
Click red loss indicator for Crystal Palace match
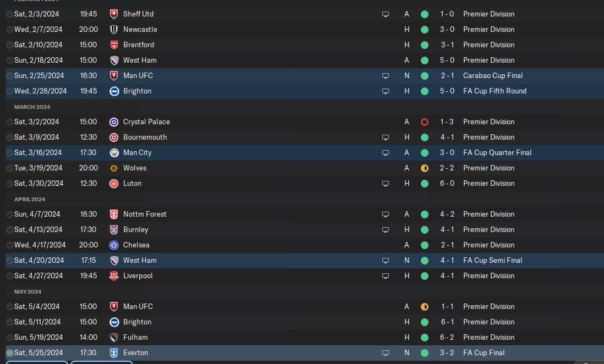(x=425, y=122)
